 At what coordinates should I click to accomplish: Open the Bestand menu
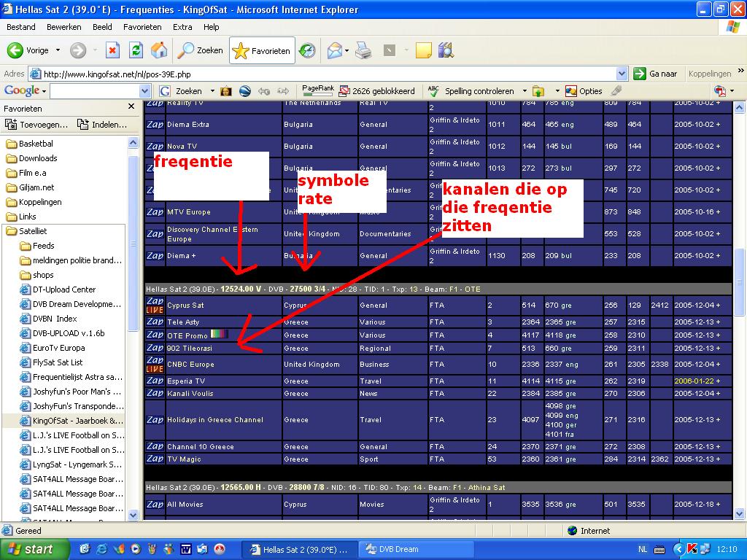click(x=21, y=27)
